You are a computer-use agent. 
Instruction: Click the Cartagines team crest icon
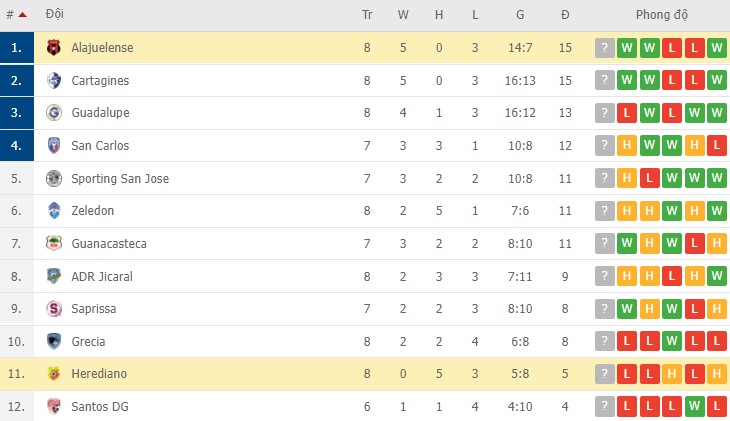coord(54,80)
